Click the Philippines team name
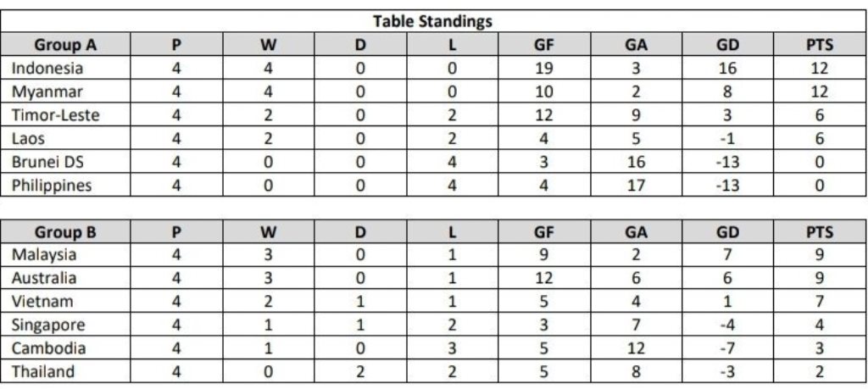 (x=52, y=185)
